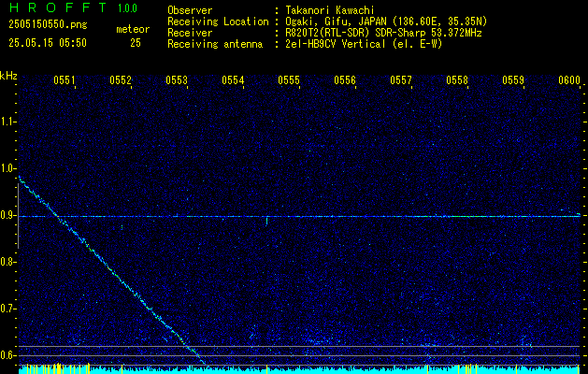Image resolution: width=588 pixels, height=374 pixels.
Task: Click frequency axis label 1.0
Action: (x=7, y=168)
